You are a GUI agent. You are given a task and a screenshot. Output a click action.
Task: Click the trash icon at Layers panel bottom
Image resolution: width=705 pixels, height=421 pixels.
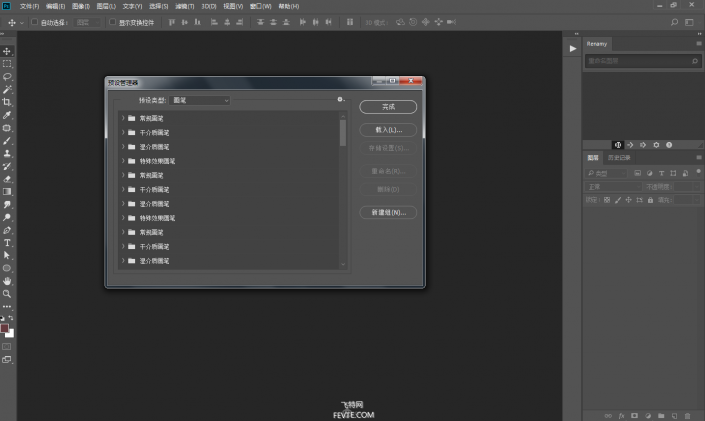point(687,416)
